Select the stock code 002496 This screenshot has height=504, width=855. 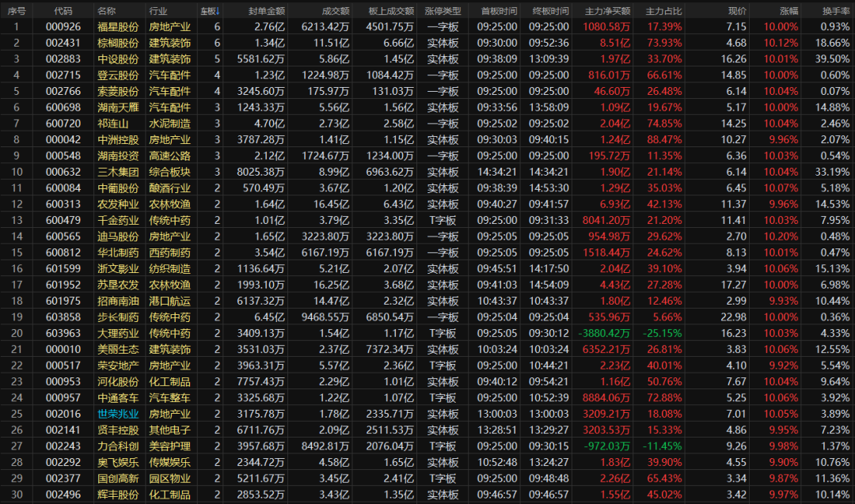(x=63, y=495)
